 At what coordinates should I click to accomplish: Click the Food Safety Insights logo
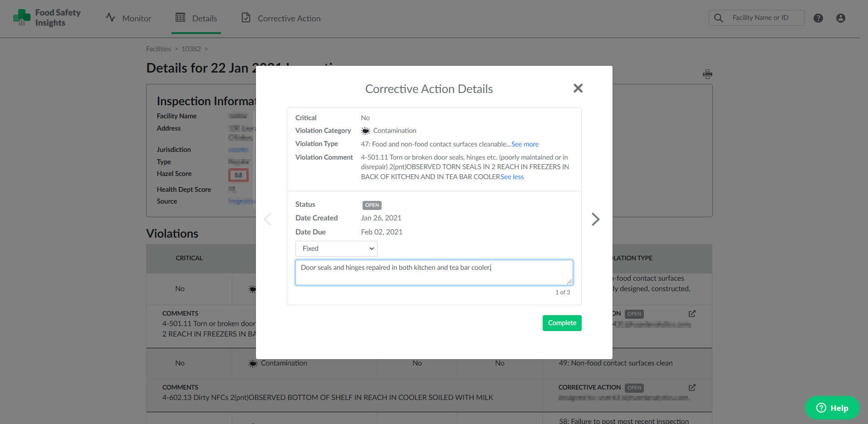tap(47, 18)
